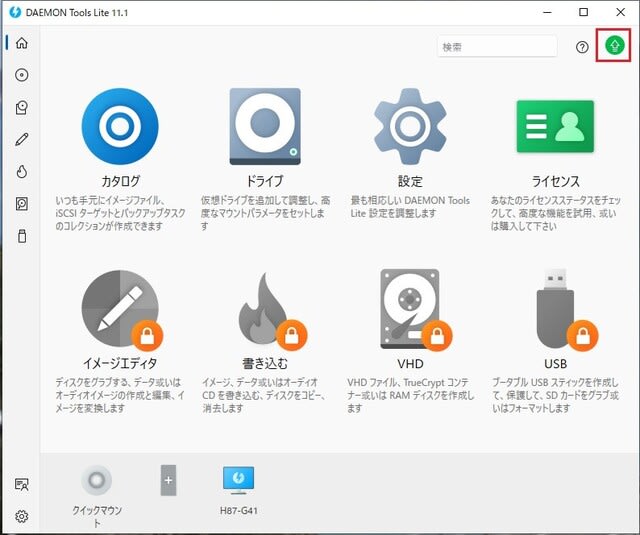This screenshot has width=640, height=535.
Task: Minimize the DAEMON Tools Lite window
Action: [x=547, y=12]
